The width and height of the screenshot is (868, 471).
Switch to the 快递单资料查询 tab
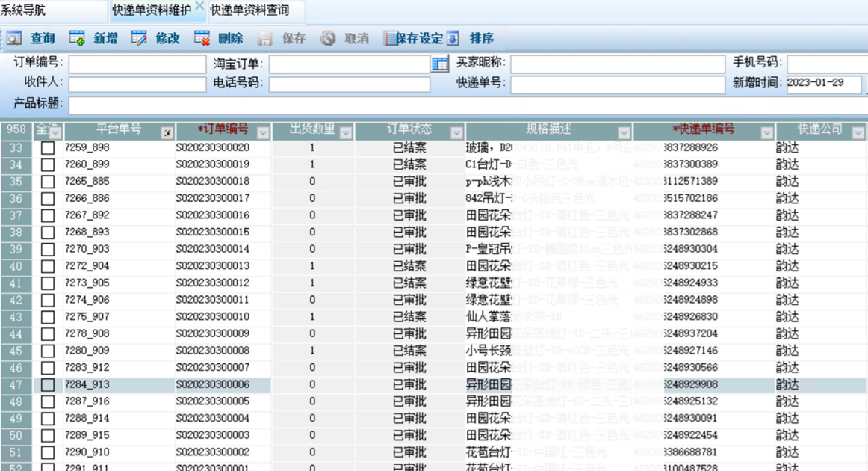pos(249,10)
